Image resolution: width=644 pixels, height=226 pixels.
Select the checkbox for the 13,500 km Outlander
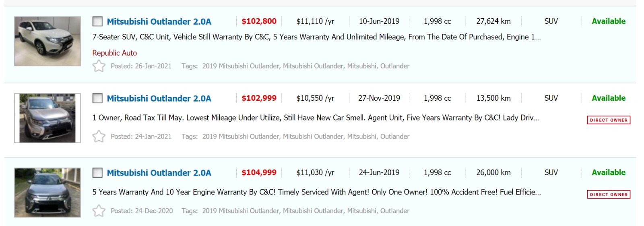coord(97,98)
